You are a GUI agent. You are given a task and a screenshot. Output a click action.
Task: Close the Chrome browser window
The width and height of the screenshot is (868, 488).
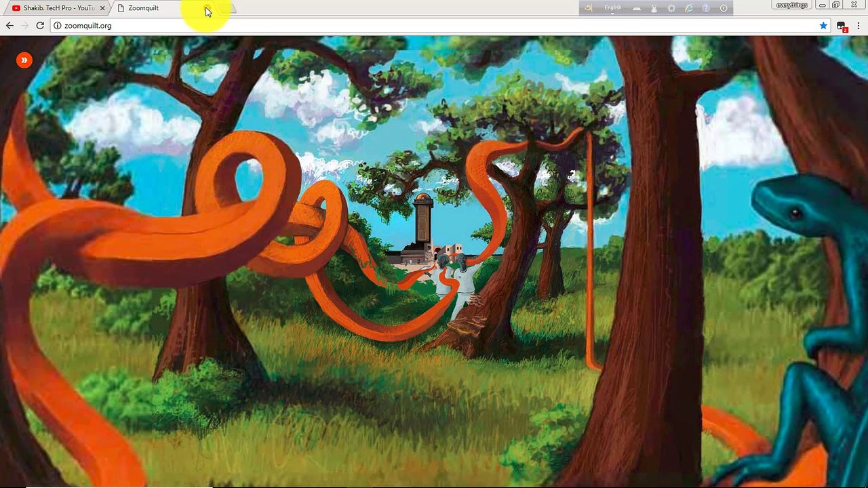tap(854, 5)
